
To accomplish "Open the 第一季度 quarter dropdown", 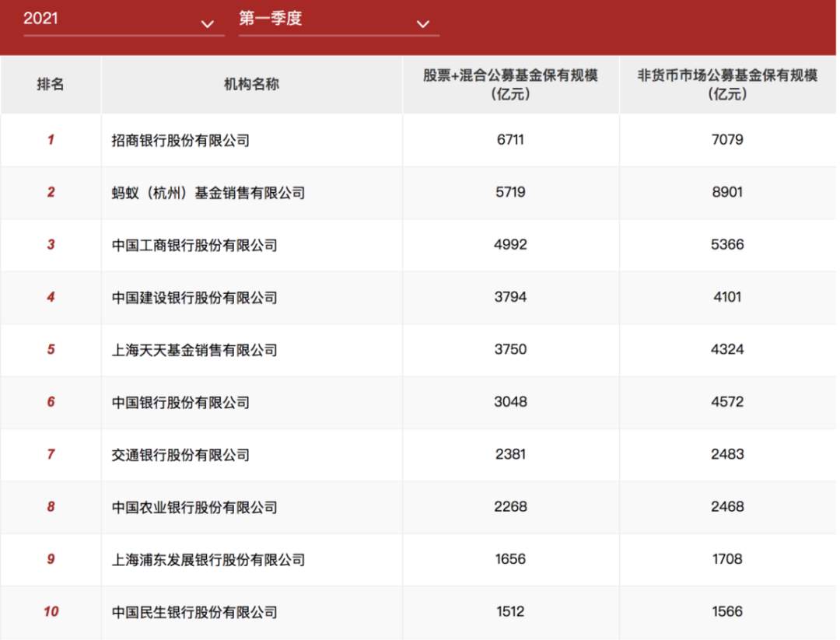I will (338, 22).
